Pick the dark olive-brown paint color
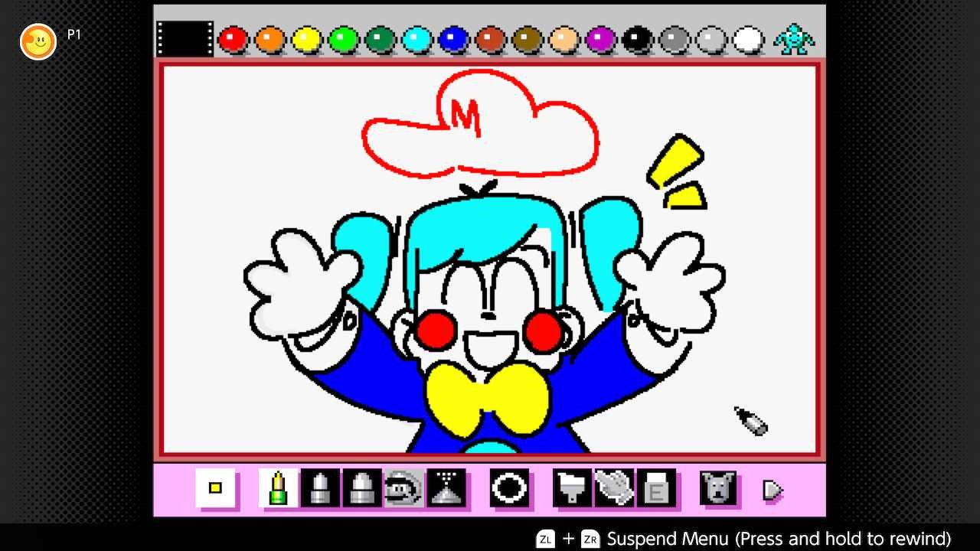980x551 pixels. (x=528, y=40)
